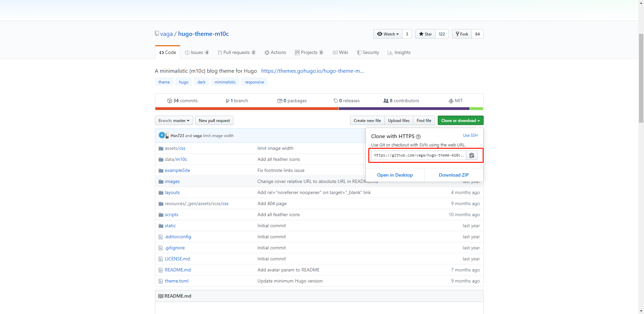Click the repository icon before vaga
This screenshot has height=314, width=644.
tap(157, 34)
